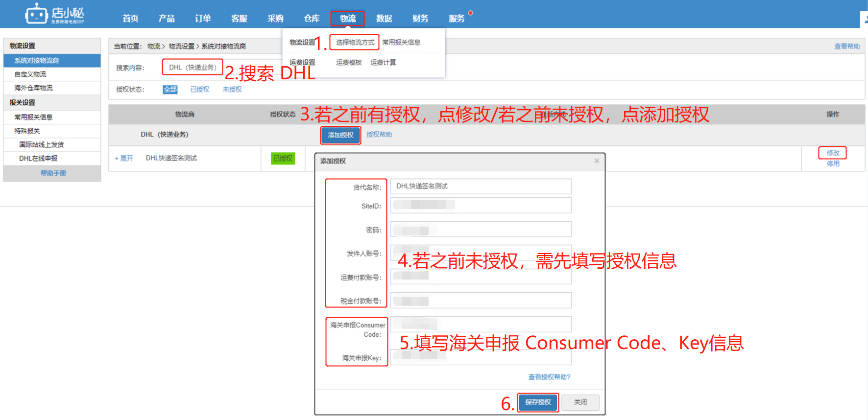Click the 货代名称 input field
The height and width of the screenshot is (420, 868).
click(481, 186)
